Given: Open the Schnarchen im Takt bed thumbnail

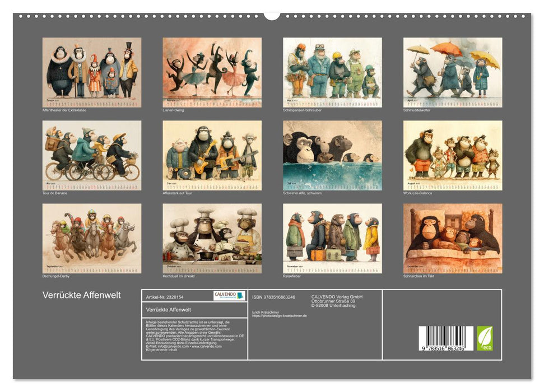Looking at the screenshot, I should (x=453, y=239).
